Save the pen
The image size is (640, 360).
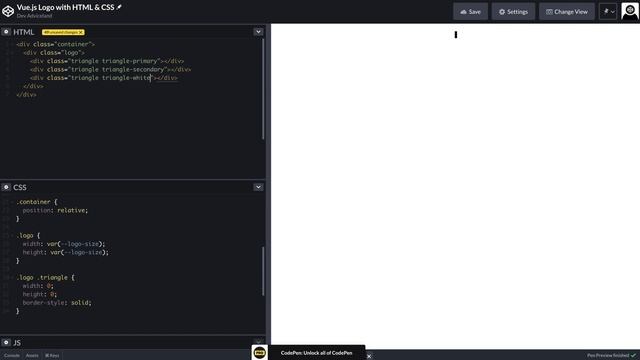(470, 12)
